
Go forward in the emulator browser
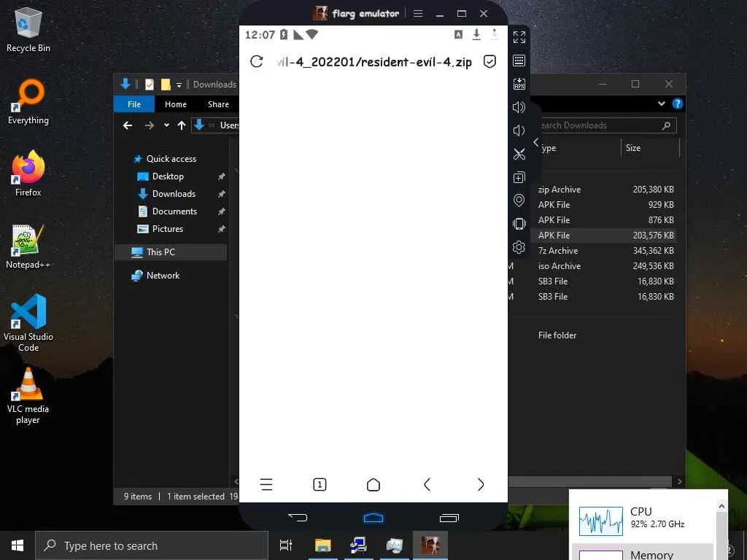click(x=481, y=484)
